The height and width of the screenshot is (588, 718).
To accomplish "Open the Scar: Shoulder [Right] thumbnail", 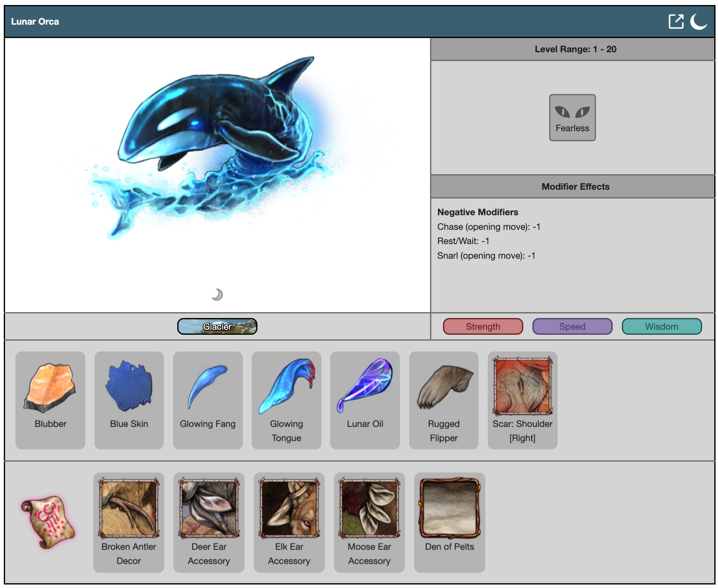I will (522, 386).
